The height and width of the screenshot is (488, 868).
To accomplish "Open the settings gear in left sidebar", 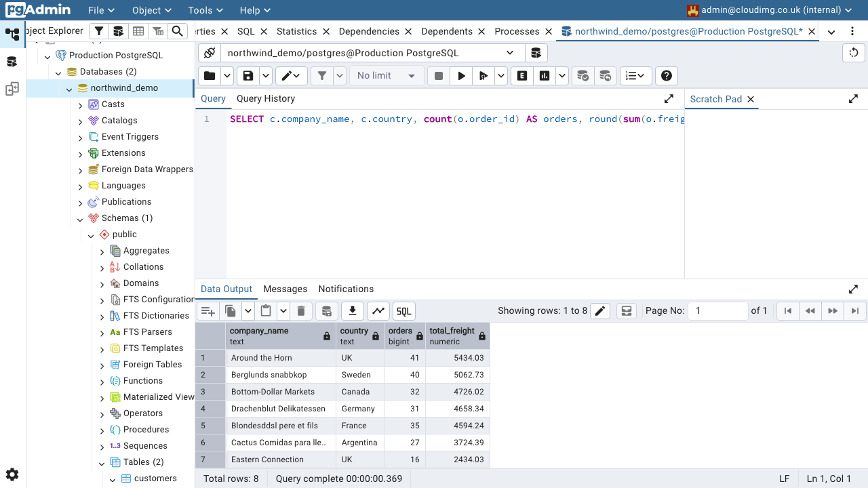I will pyautogui.click(x=12, y=474).
